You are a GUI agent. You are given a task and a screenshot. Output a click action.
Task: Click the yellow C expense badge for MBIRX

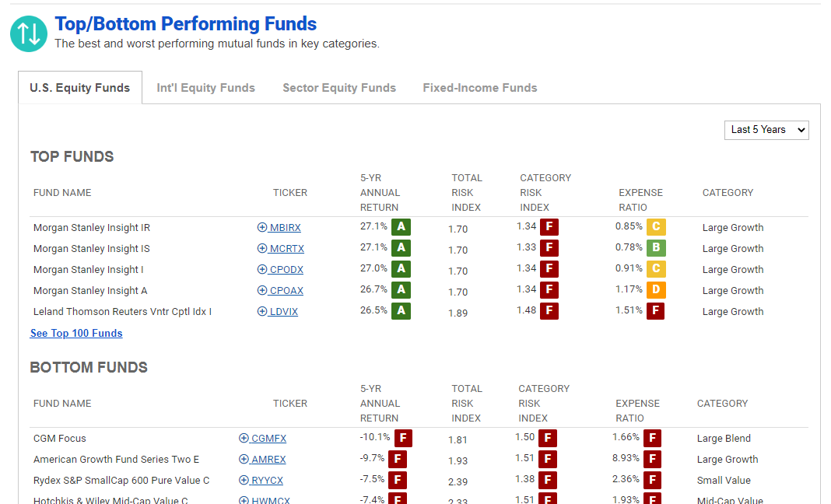656,227
